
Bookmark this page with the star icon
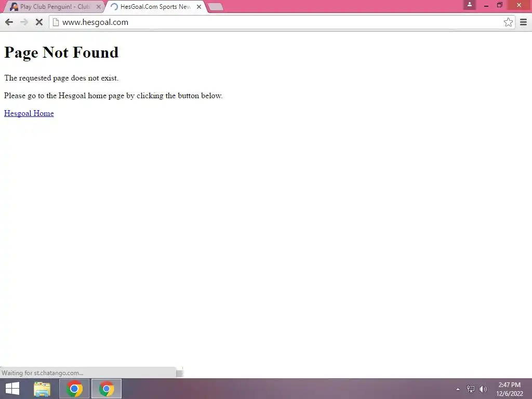pos(508,22)
